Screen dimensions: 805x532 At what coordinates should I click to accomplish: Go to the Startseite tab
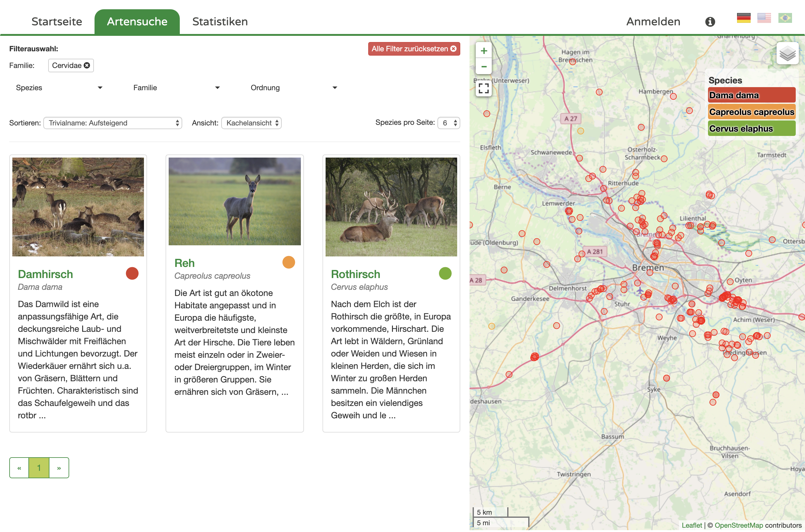[x=57, y=22]
